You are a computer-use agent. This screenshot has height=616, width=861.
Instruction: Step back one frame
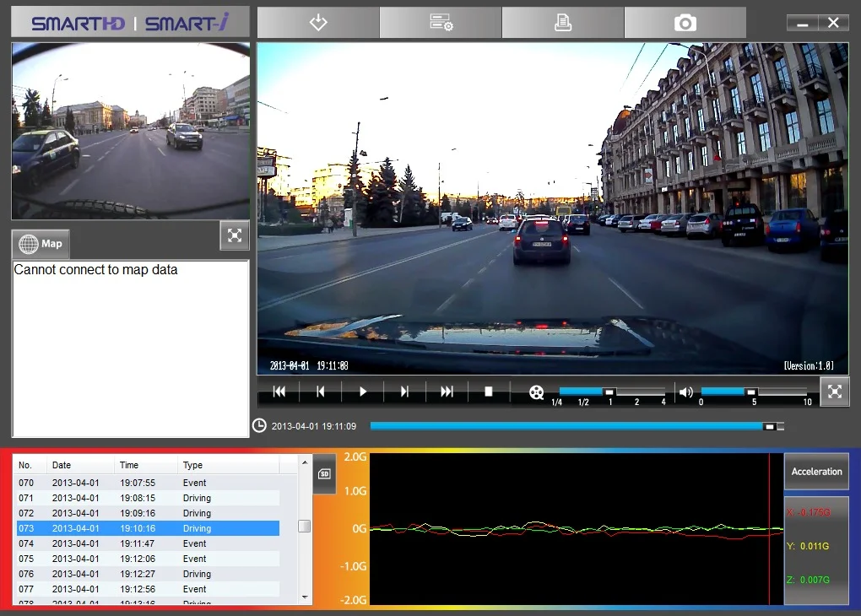click(321, 392)
